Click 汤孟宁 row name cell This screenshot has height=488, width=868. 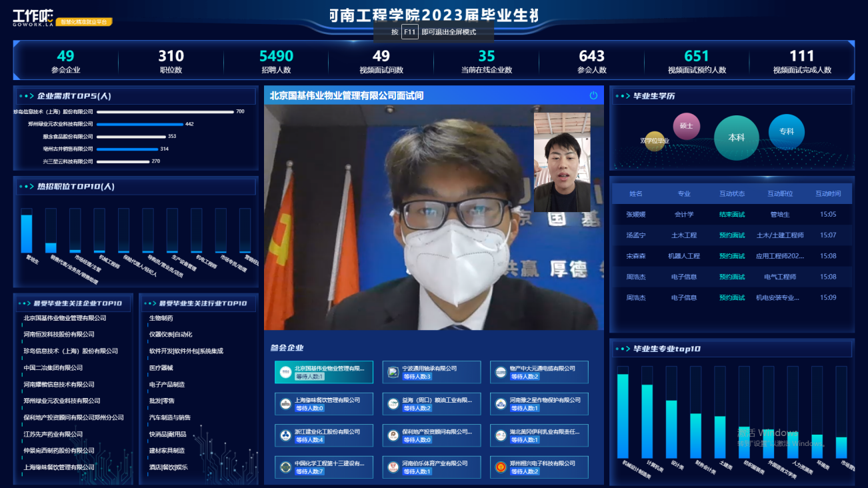point(636,235)
